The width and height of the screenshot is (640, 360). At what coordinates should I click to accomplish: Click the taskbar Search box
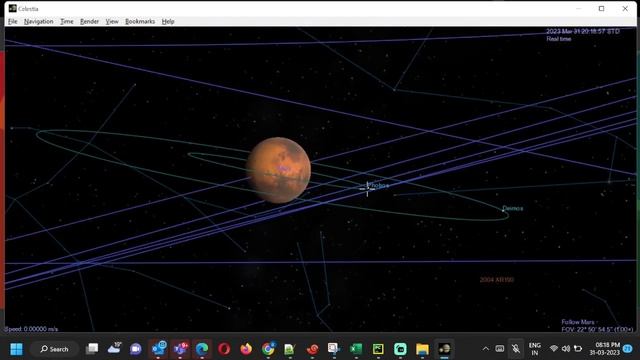[54, 349]
